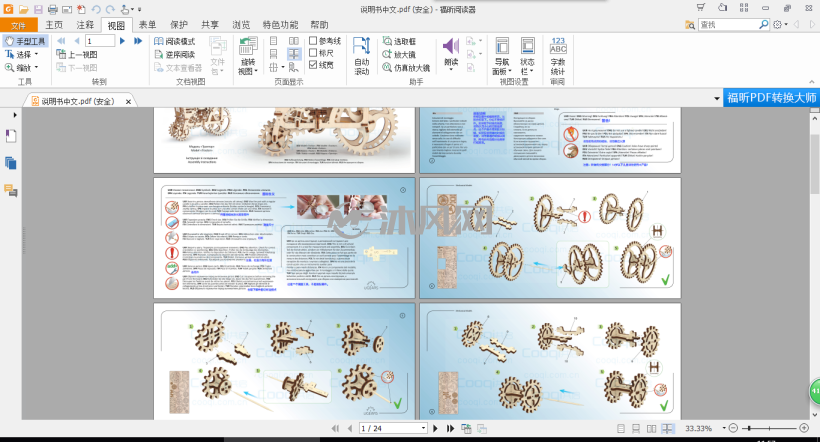The width and height of the screenshot is (820, 442).
Task: Enable single page view in status bar
Action: 621,428
